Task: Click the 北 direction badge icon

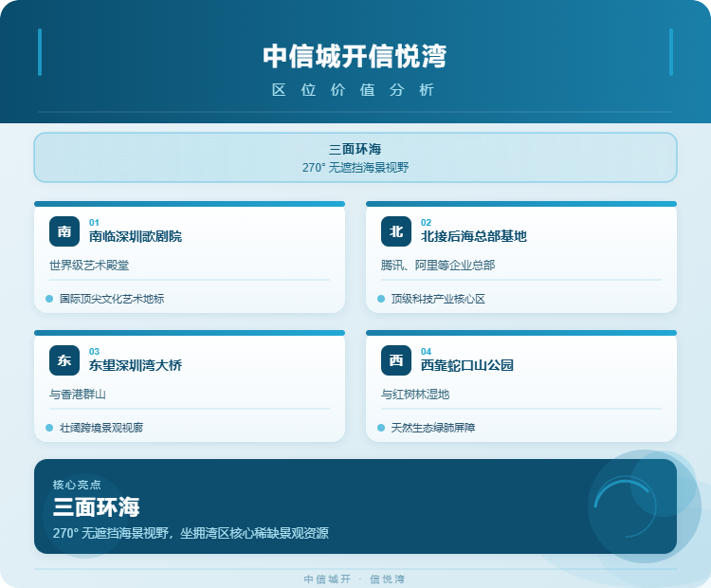Action: click(x=396, y=231)
